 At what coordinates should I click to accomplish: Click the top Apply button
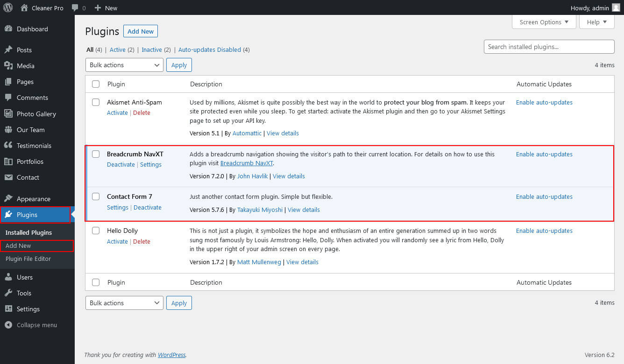pos(179,65)
